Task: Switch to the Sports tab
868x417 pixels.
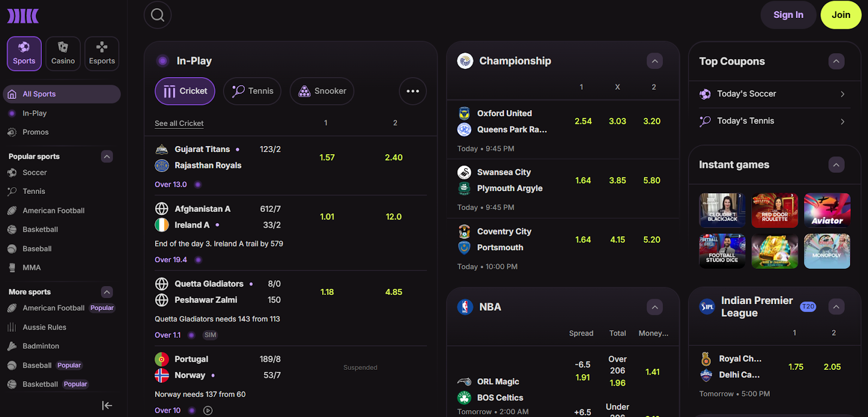Action: [x=24, y=54]
